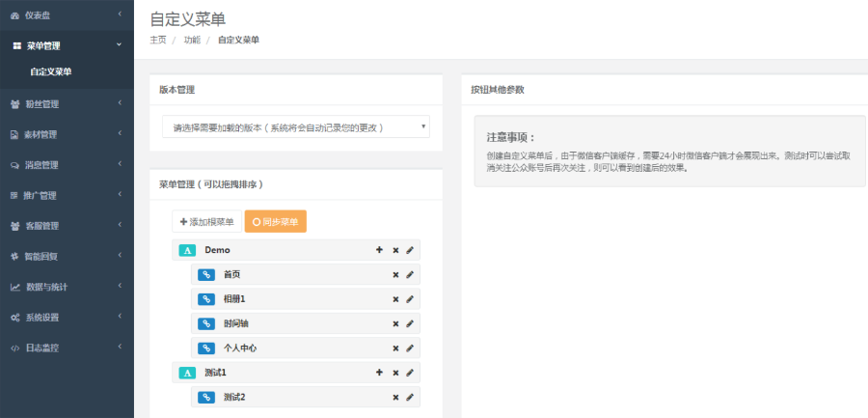
Task: Expand 消息管理 using its chevron arrow
Action: pyautogui.click(x=120, y=163)
